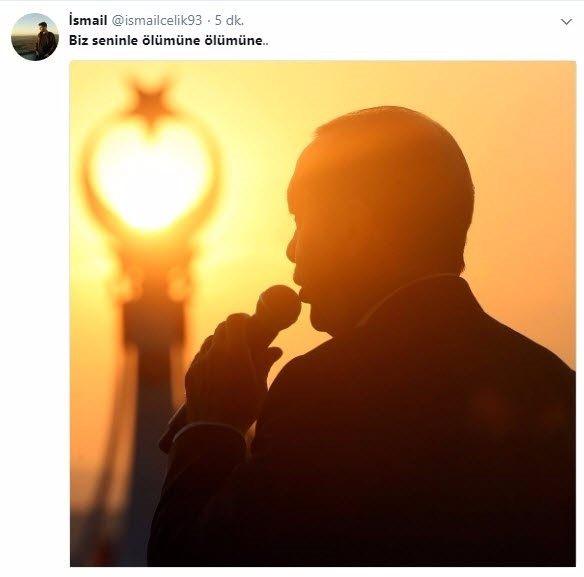The width and height of the screenshot is (584, 577).
Task: Open İsmail's round profile avatar
Action: pyautogui.click(x=35, y=37)
